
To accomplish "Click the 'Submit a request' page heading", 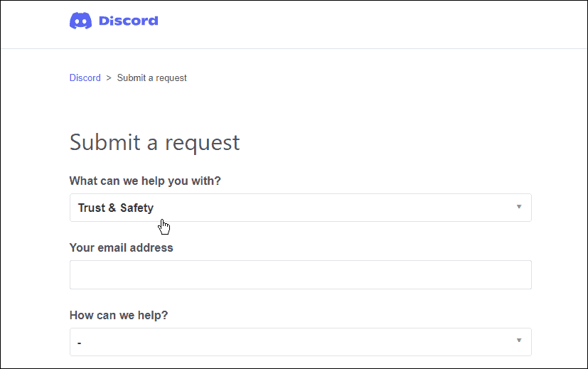I will [154, 142].
